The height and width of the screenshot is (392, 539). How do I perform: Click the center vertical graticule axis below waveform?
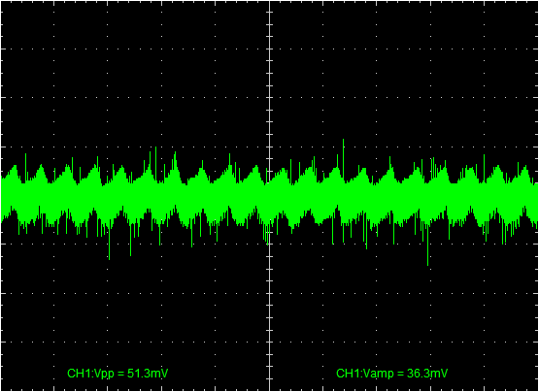coord(270,310)
